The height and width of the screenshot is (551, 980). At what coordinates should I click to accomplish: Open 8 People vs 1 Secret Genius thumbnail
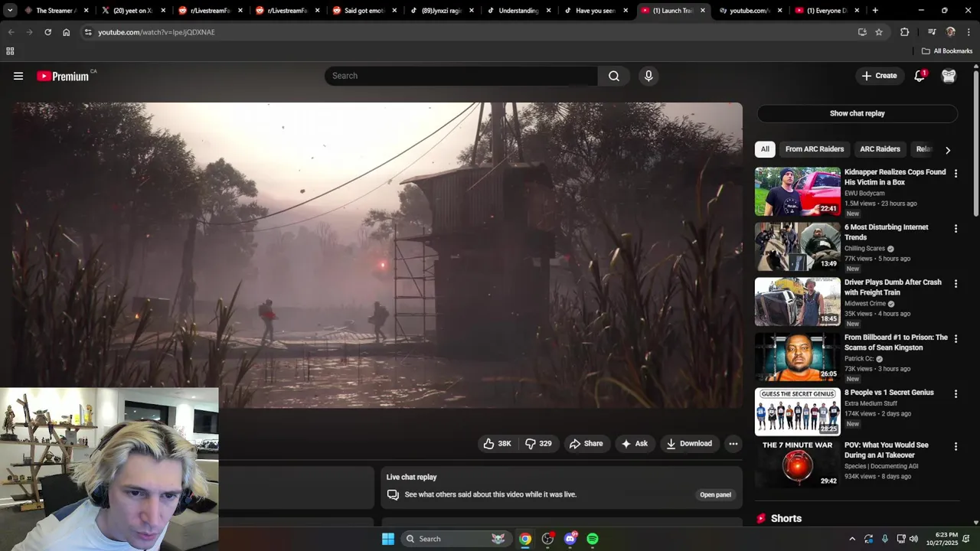(x=797, y=412)
